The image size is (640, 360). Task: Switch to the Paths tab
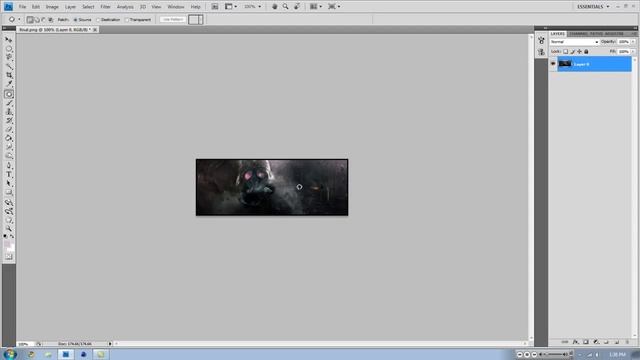coord(596,34)
